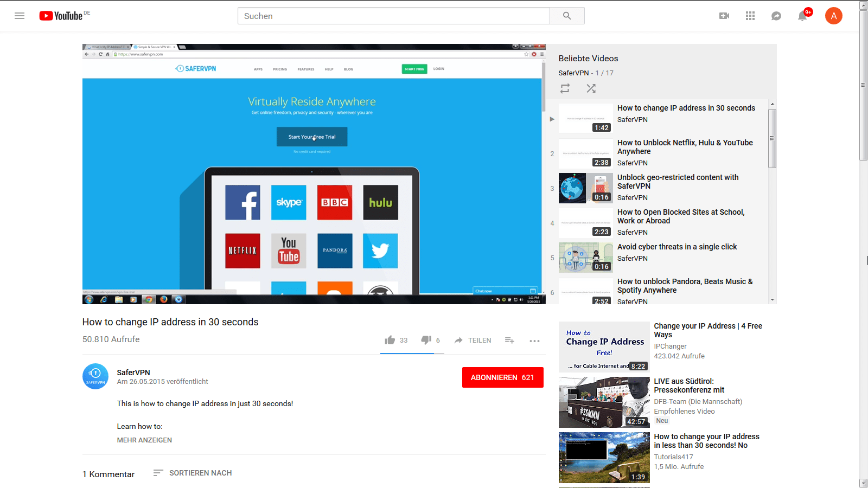868x488 pixels.
Task: Click START FREE button in video
Action: [x=414, y=69]
